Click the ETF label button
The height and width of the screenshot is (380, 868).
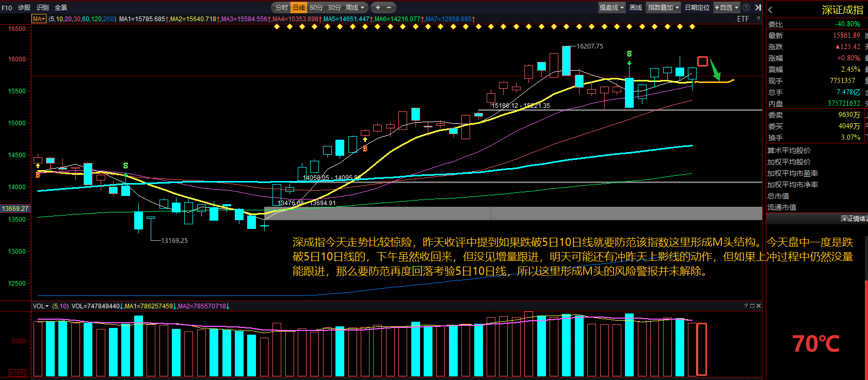tap(743, 19)
